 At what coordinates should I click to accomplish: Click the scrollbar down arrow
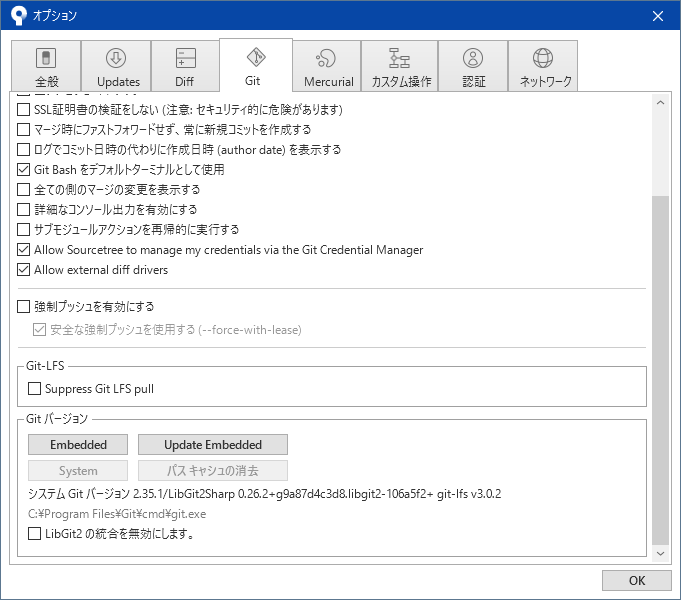[661, 554]
